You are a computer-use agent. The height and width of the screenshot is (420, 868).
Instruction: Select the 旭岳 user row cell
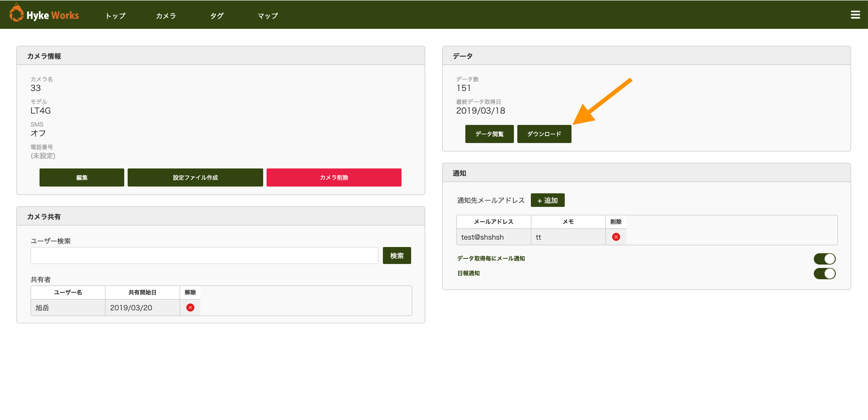68,308
